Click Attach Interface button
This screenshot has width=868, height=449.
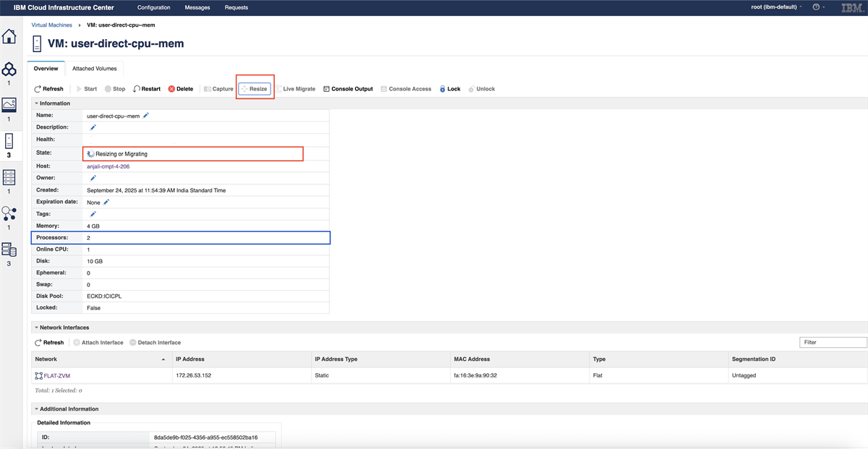[98, 343]
